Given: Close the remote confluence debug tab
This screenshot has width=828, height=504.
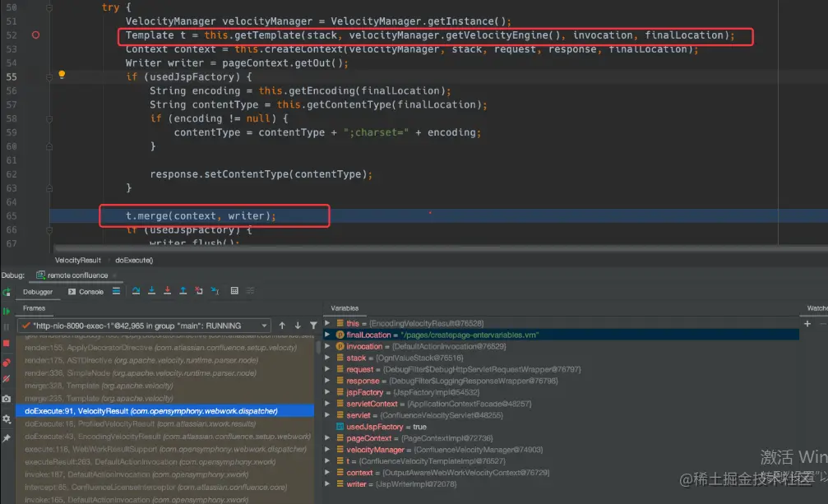Looking at the screenshot, I should click(114, 275).
